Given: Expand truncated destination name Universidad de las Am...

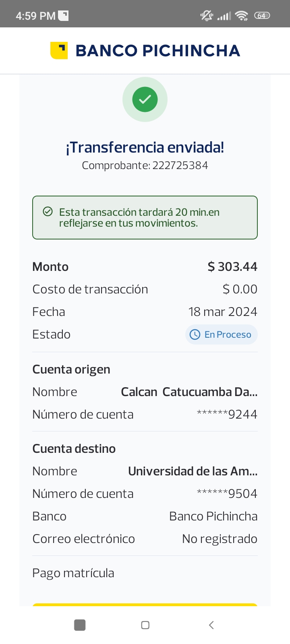Looking at the screenshot, I should [193, 471].
